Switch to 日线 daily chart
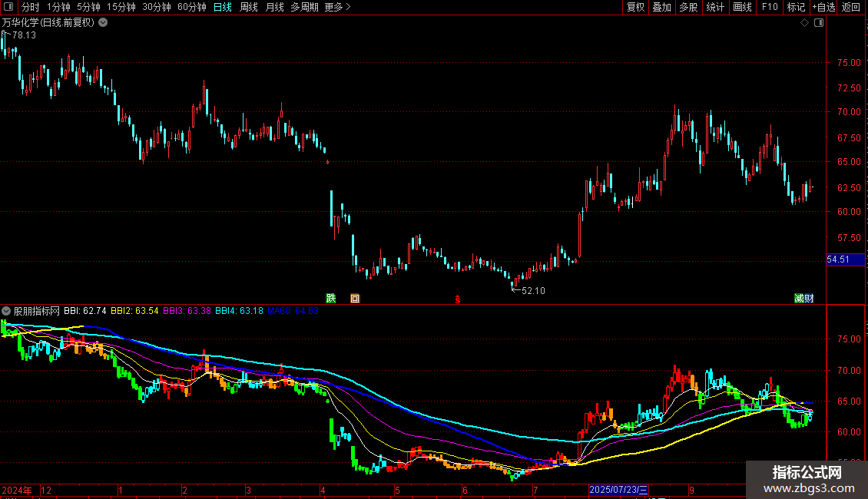 pyautogui.click(x=223, y=7)
